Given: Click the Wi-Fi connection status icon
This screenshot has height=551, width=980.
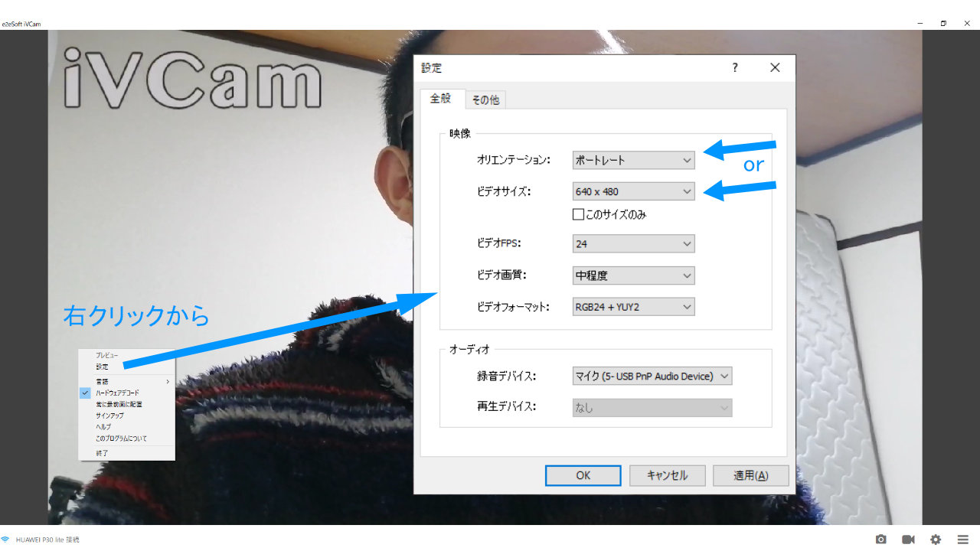Looking at the screenshot, I should 5,540.
